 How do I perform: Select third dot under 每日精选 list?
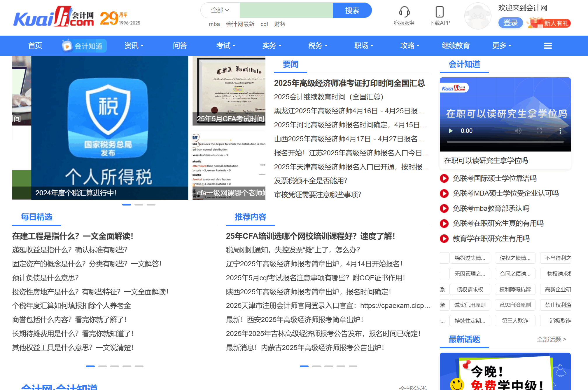[115, 366]
